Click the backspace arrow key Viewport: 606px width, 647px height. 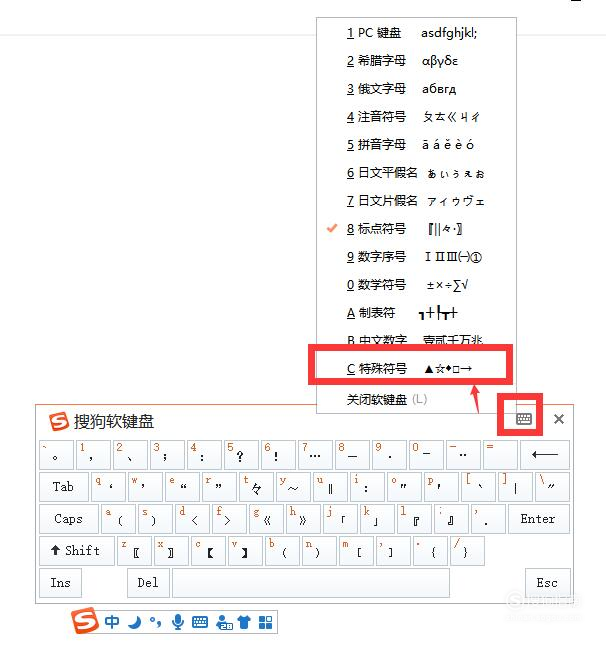545,455
